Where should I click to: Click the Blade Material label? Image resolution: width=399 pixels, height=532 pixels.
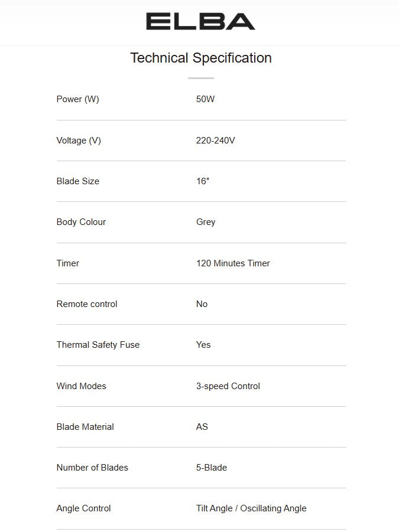(x=85, y=427)
